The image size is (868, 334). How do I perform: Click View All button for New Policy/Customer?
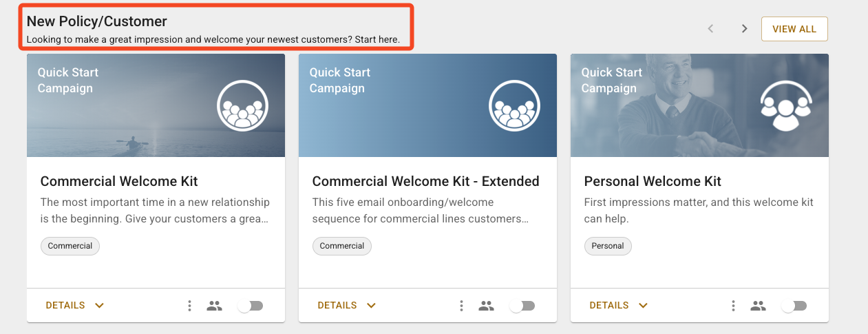[794, 29]
